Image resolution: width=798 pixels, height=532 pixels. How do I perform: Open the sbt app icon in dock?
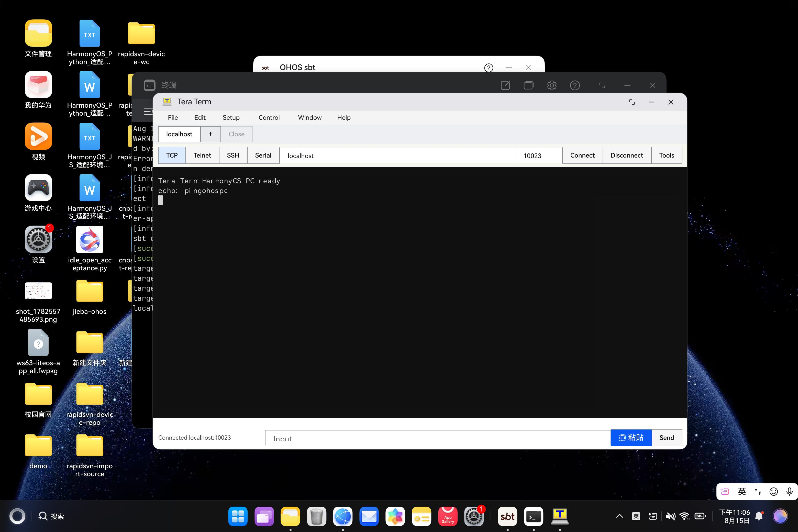click(507, 516)
